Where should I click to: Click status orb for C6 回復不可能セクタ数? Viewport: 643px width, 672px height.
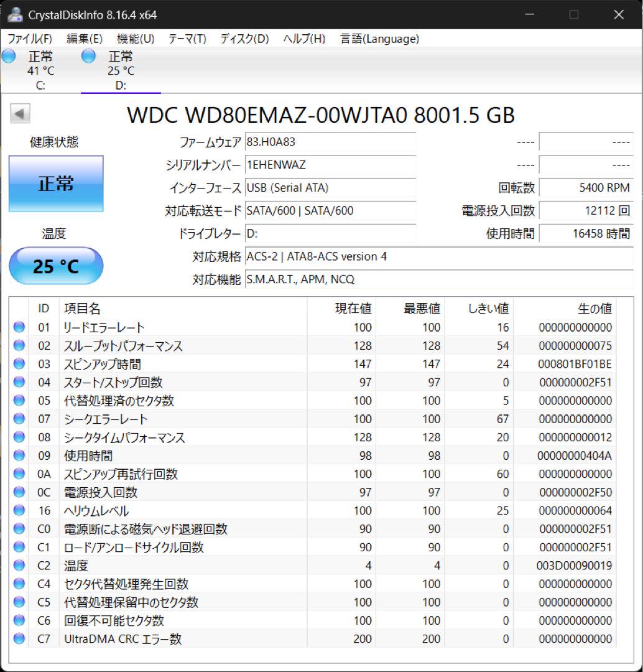pos(19,620)
